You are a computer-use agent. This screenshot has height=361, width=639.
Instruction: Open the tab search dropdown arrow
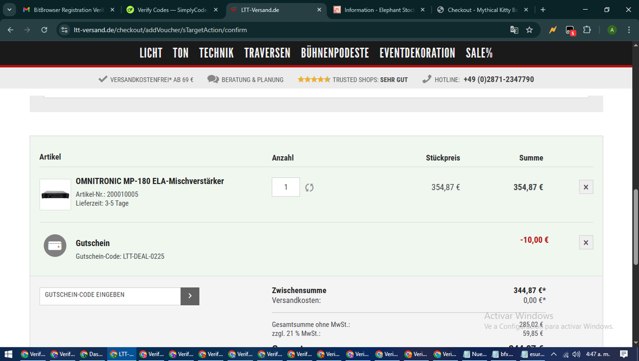[9, 9]
